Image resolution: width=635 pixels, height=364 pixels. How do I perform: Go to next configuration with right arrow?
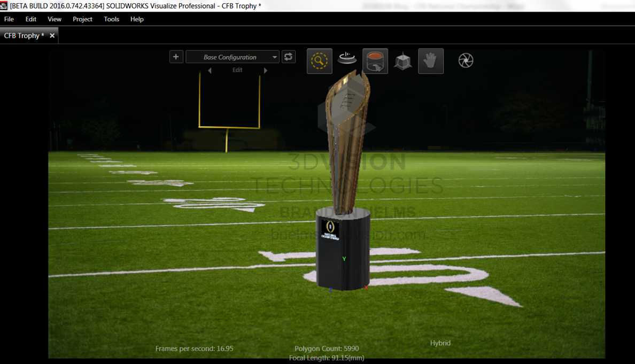tap(266, 71)
